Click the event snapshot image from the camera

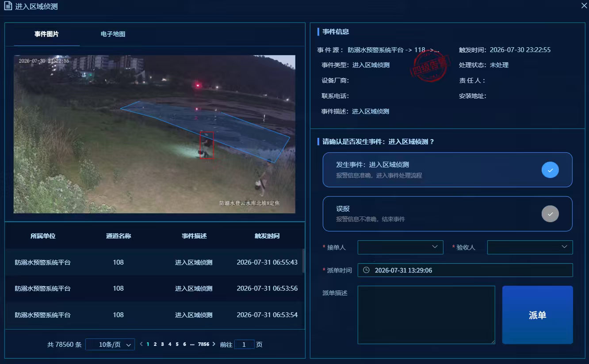coord(154,134)
